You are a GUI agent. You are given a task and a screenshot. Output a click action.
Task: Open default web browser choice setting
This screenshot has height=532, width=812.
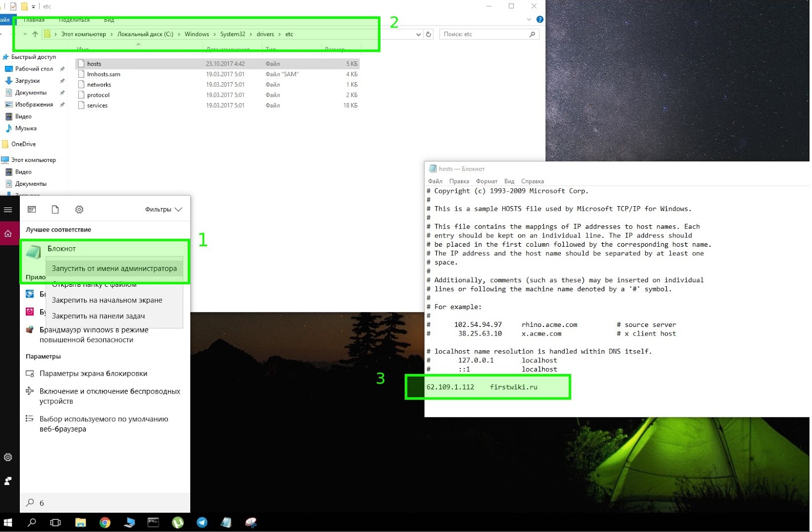[x=105, y=424]
